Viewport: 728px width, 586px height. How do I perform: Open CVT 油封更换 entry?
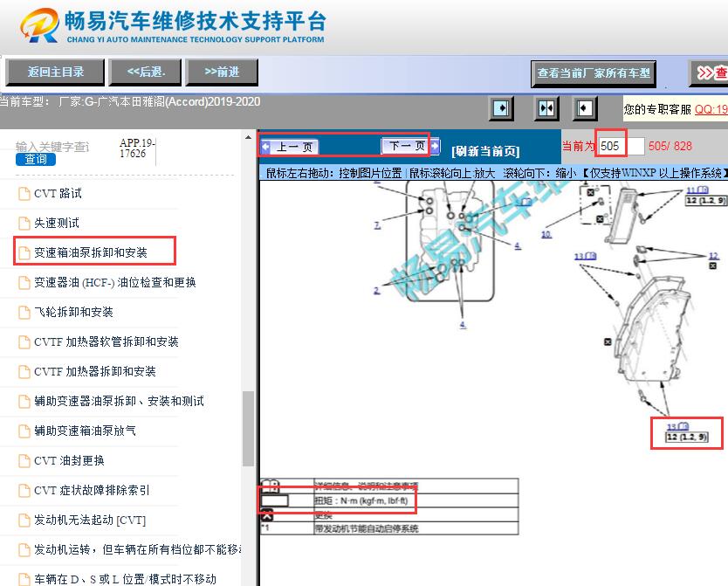point(69,460)
